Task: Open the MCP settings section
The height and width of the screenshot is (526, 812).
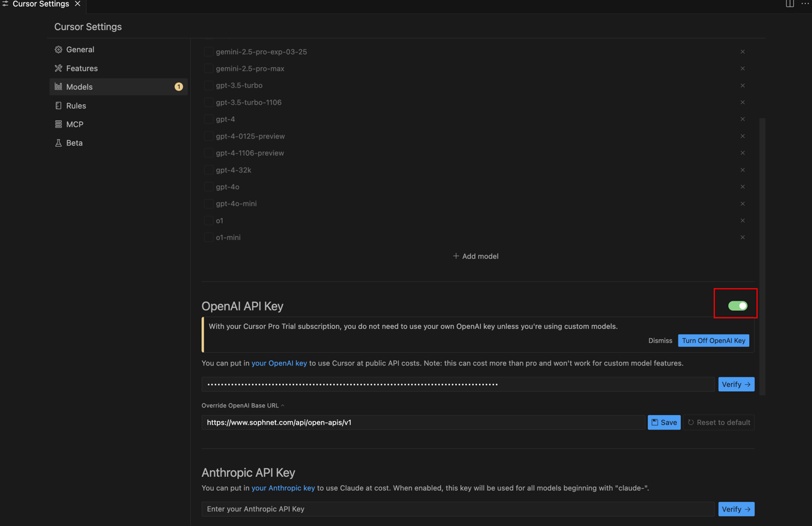Action: click(x=119, y=124)
